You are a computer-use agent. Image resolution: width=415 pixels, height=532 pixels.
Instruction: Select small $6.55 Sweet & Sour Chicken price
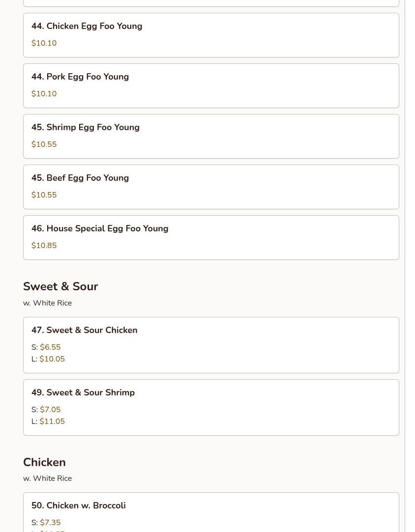(50, 347)
